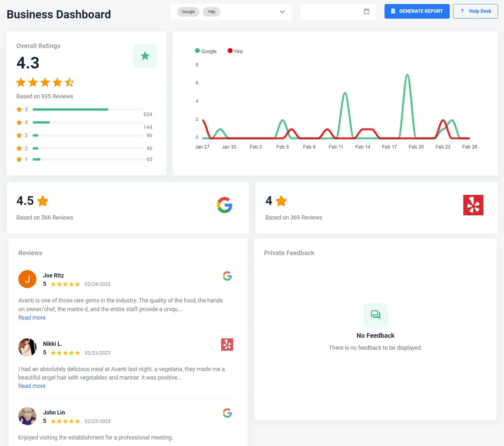Open the date range picker field
The image size is (504, 446).
click(x=331, y=12)
